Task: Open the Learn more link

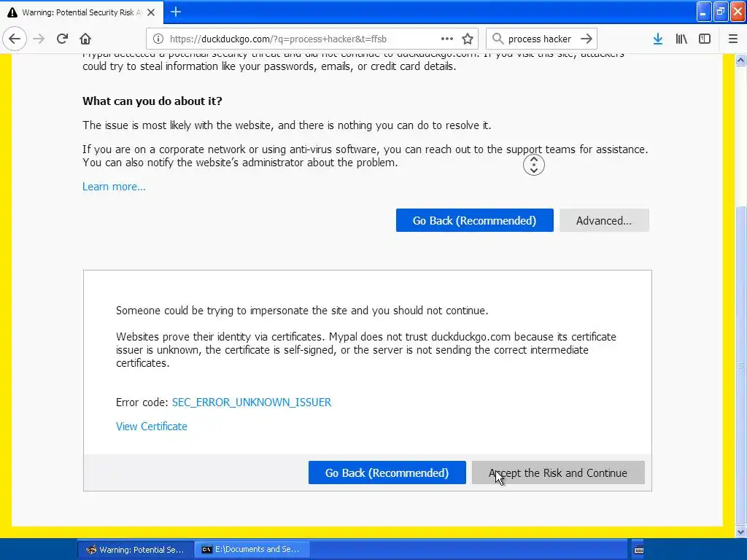Action: click(114, 187)
